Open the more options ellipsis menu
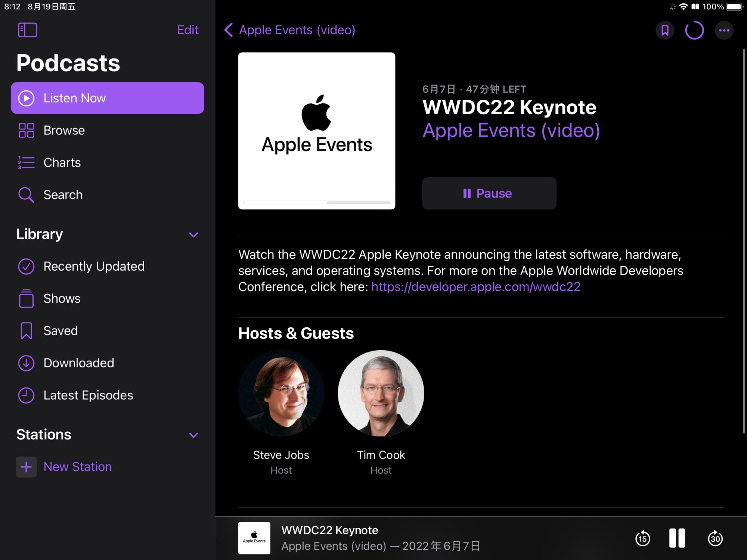The image size is (747, 560). point(724,30)
